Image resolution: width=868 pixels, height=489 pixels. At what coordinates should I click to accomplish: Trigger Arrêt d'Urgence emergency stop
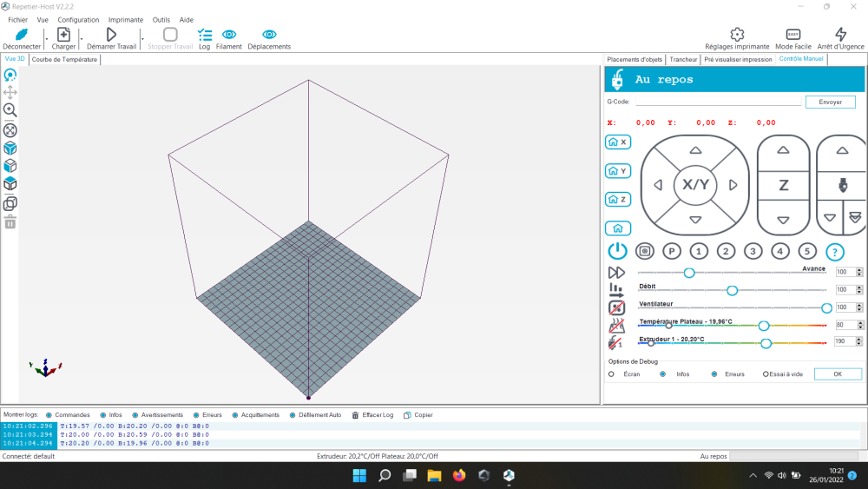[x=840, y=35]
